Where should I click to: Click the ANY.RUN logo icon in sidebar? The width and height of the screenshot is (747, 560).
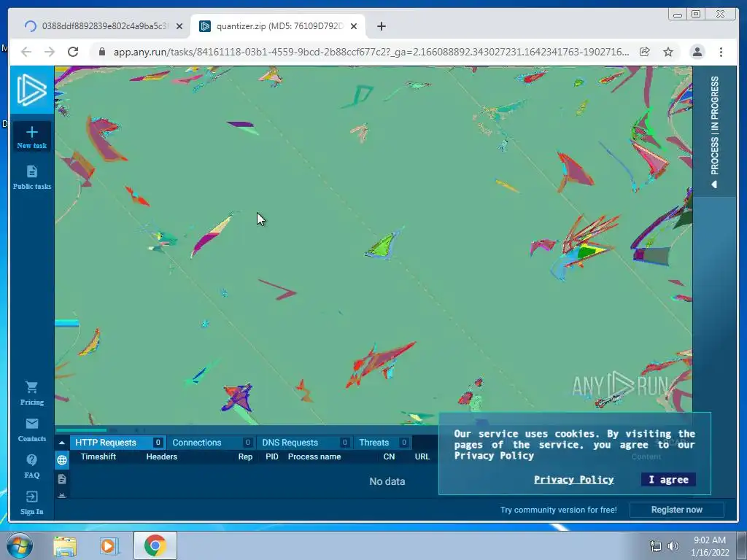[x=32, y=90]
